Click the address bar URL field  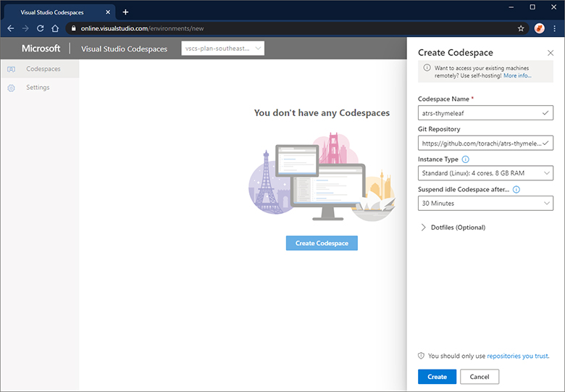(x=296, y=28)
